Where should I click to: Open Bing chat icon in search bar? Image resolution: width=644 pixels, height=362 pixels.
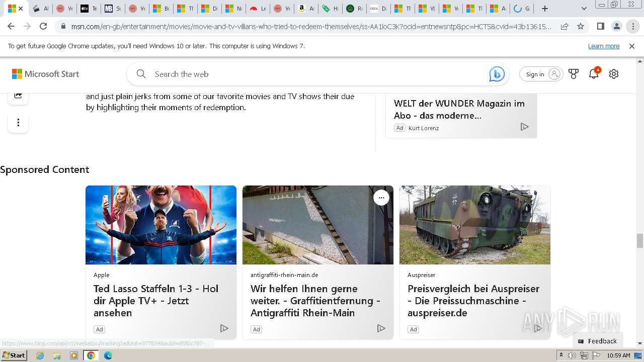(x=497, y=74)
